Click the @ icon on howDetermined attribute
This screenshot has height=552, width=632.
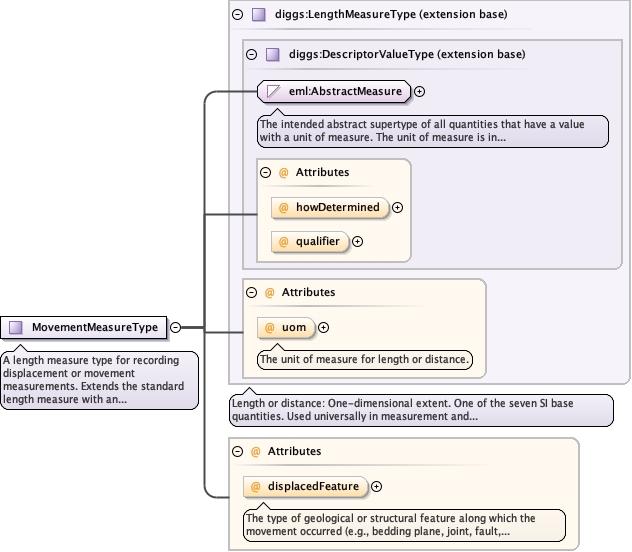point(283,207)
